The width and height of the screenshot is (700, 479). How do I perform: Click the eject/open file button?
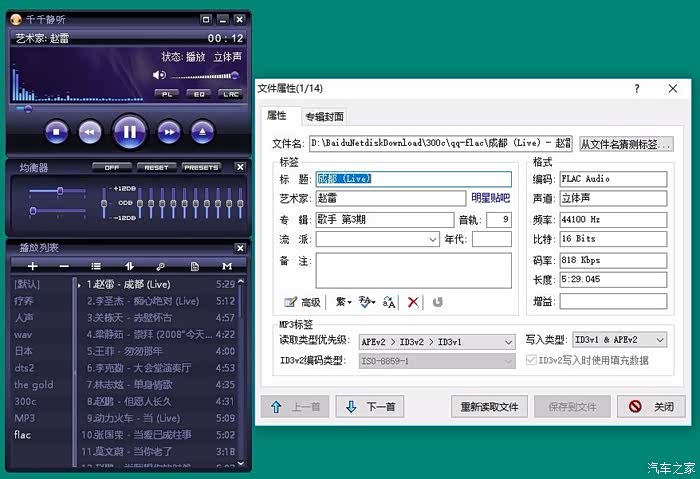pos(202,131)
